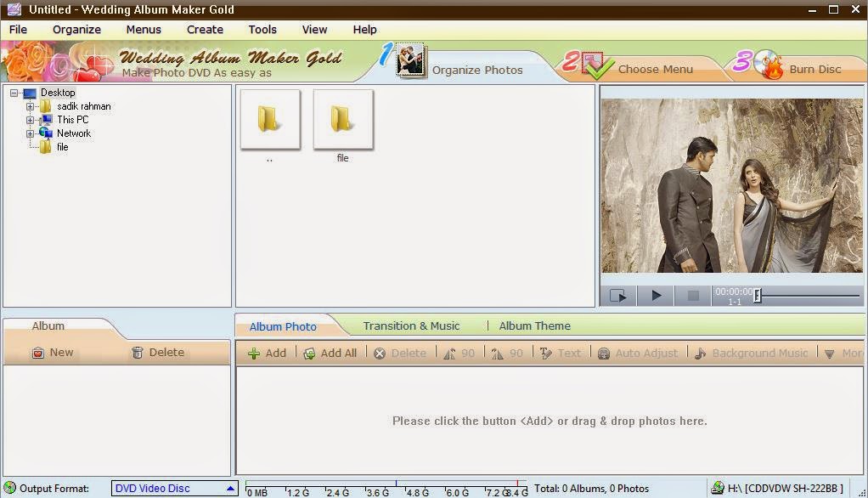Create a New album

(54, 353)
